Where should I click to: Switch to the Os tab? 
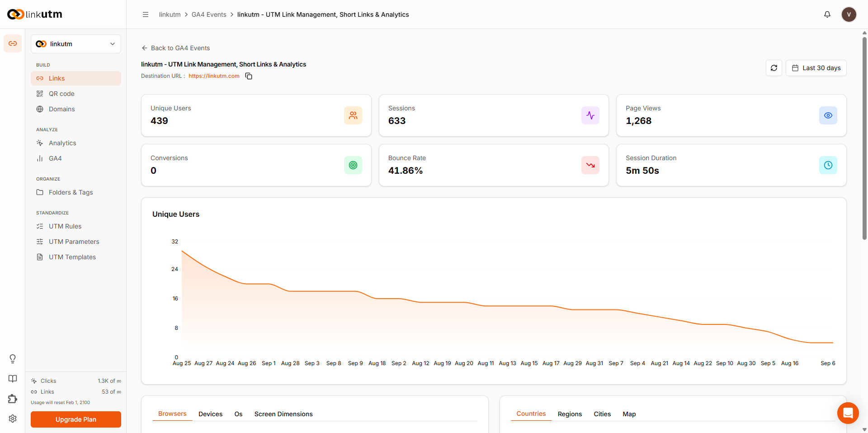pos(238,414)
